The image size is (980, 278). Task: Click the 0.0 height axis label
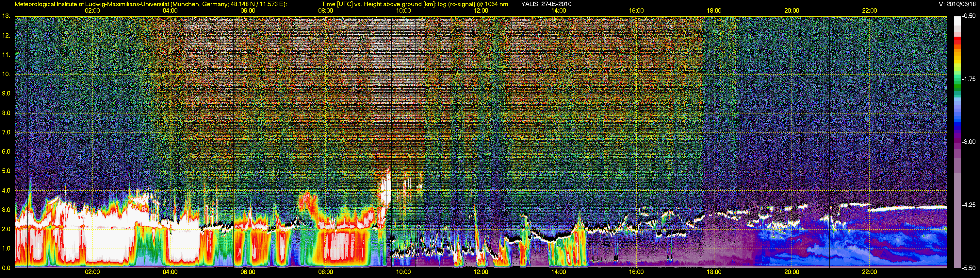click(6, 268)
